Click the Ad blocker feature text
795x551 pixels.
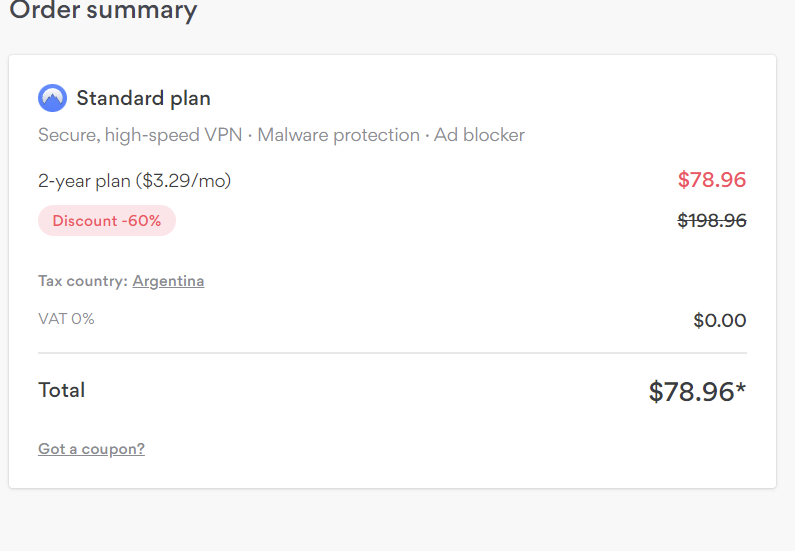(x=479, y=135)
